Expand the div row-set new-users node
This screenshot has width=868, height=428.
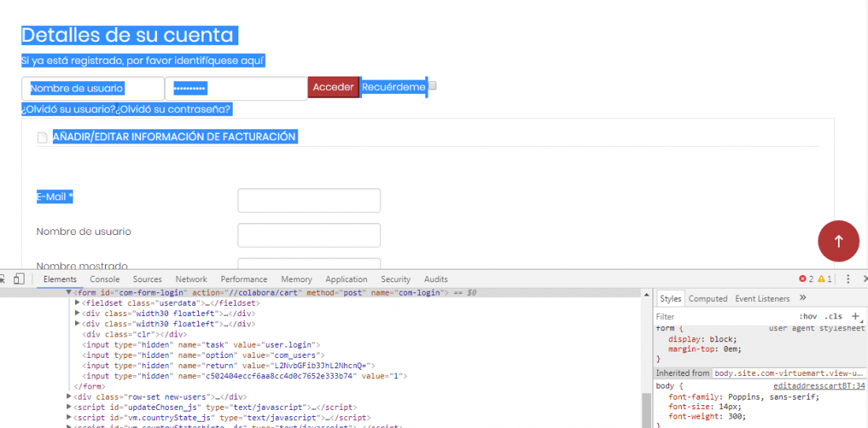tap(69, 396)
